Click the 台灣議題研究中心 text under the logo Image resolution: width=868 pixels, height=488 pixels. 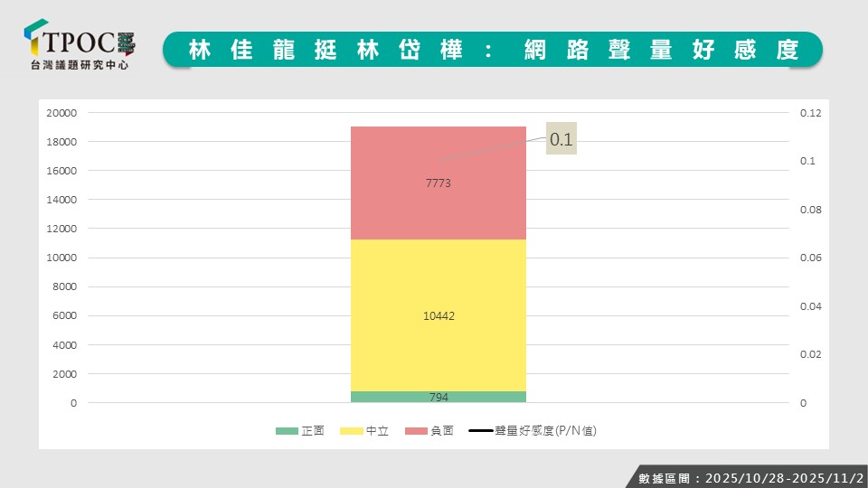(80, 66)
